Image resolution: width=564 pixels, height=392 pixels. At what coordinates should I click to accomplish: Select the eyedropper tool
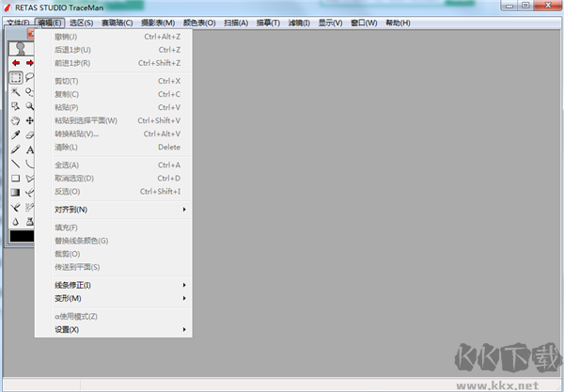click(x=15, y=134)
